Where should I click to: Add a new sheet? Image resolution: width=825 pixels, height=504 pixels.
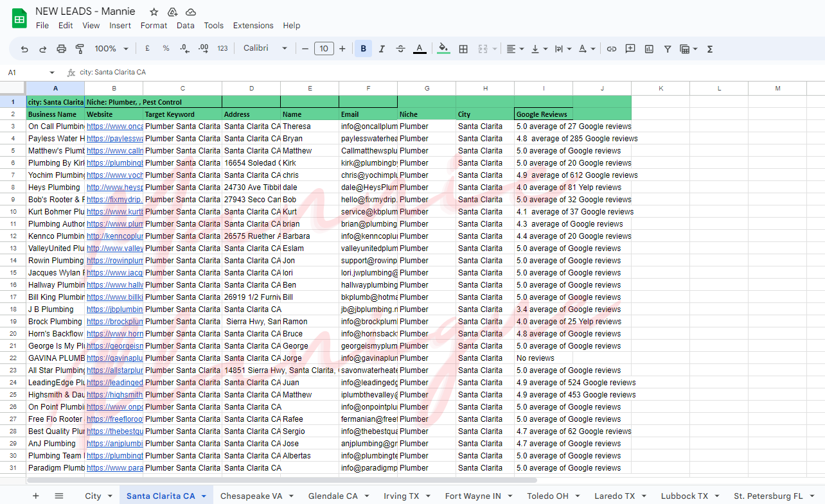[x=36, y=496]
